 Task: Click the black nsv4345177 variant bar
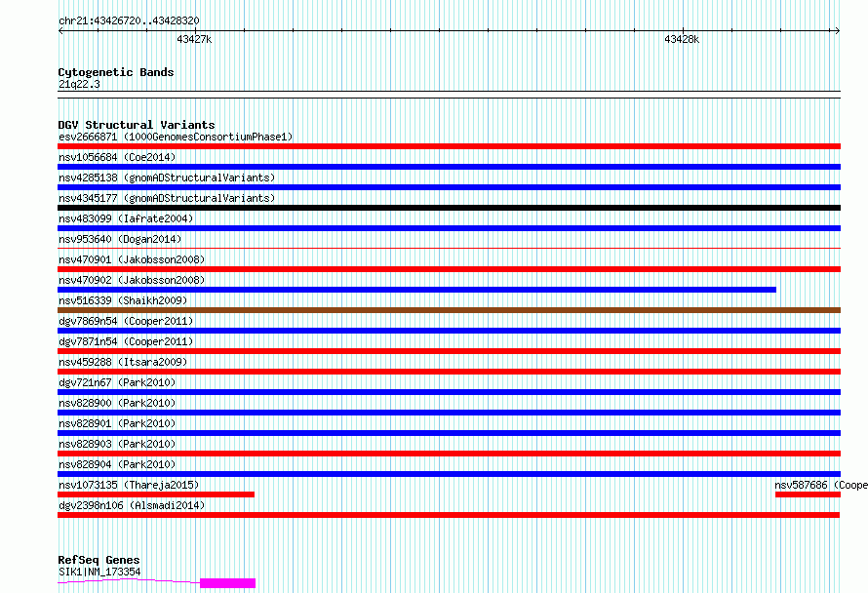pos(449,208)
